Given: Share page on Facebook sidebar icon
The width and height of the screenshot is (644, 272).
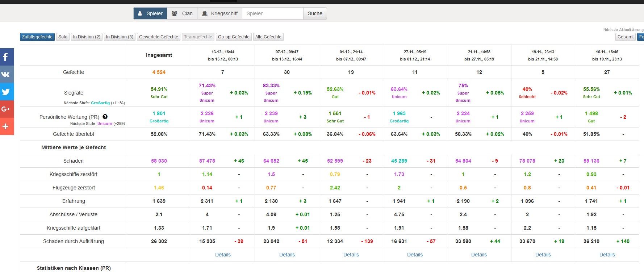Looking at the screenshot, I should pyautogui.click(x=7, y=57).
